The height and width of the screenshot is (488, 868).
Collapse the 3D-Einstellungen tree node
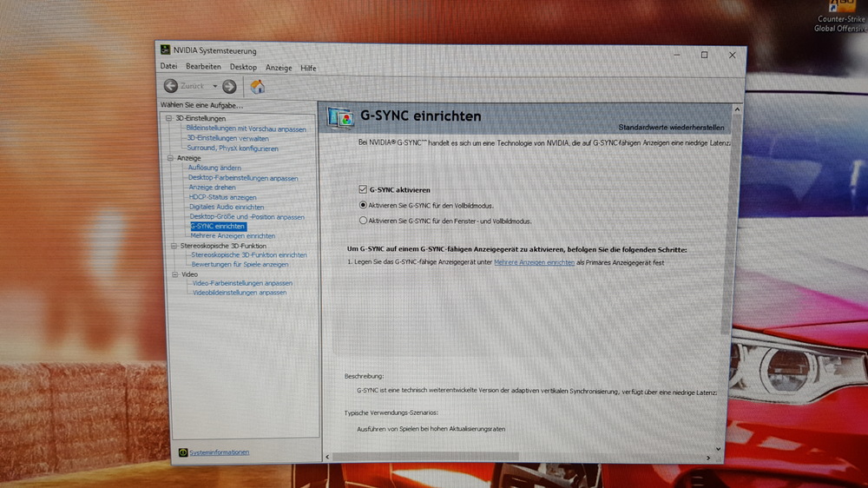tap(169, 118)
